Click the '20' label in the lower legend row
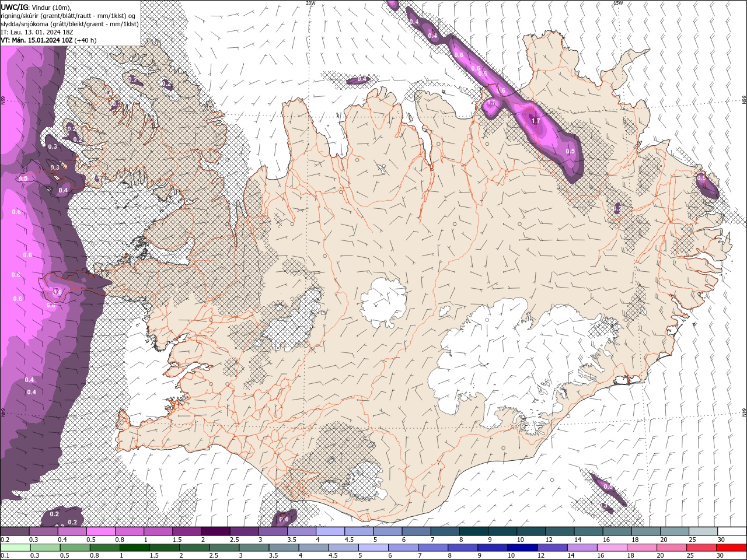This screenshot has height=560, width=747. point(661,555)
